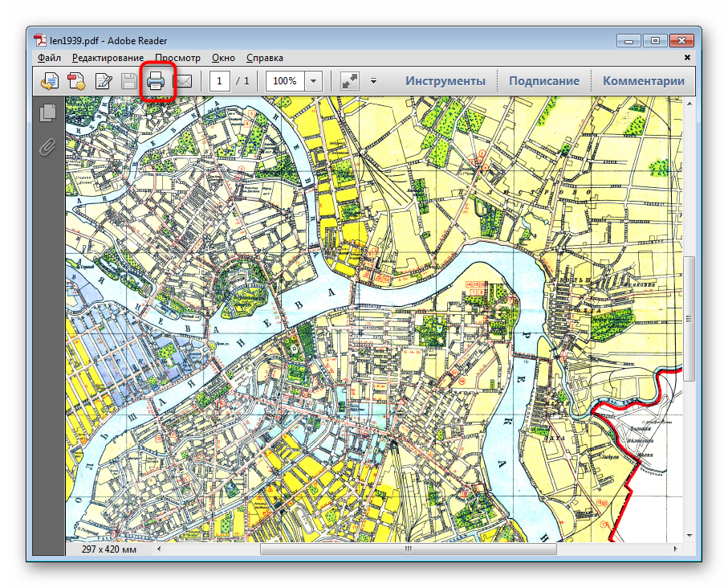
Task: Open the Комментарии pane
Action: (x=643, y=81)
